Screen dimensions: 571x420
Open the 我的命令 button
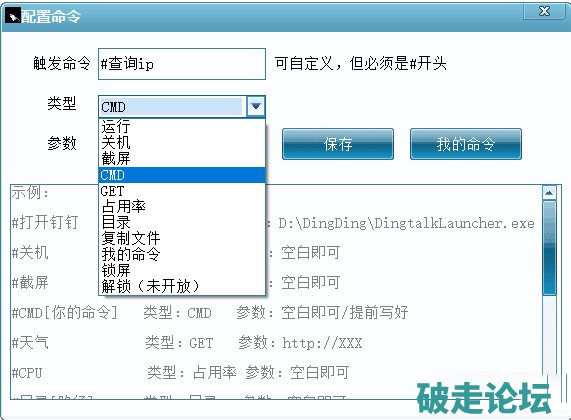click(466, 144)
